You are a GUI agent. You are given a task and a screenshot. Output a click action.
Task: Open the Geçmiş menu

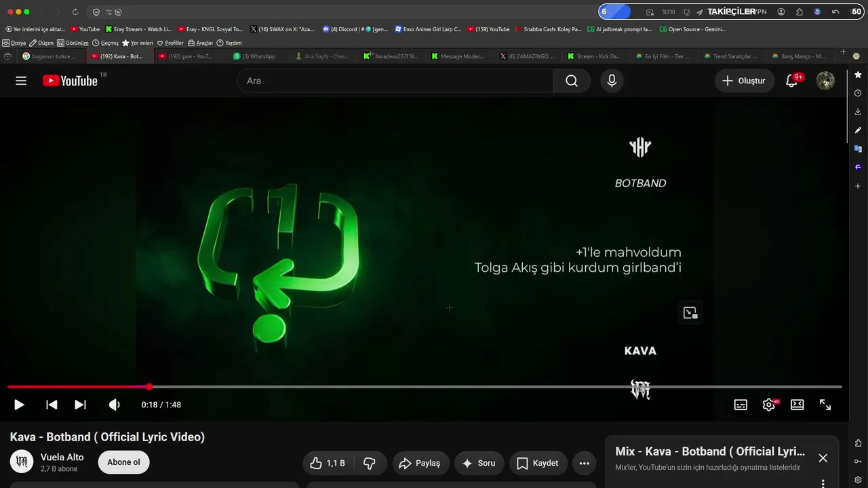tap(105, 43)
